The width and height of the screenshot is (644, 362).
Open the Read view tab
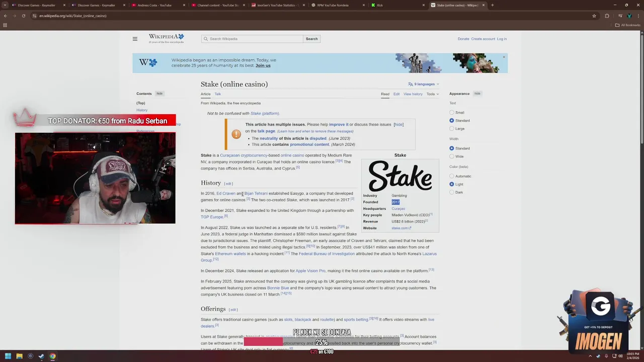click(385, 94)
